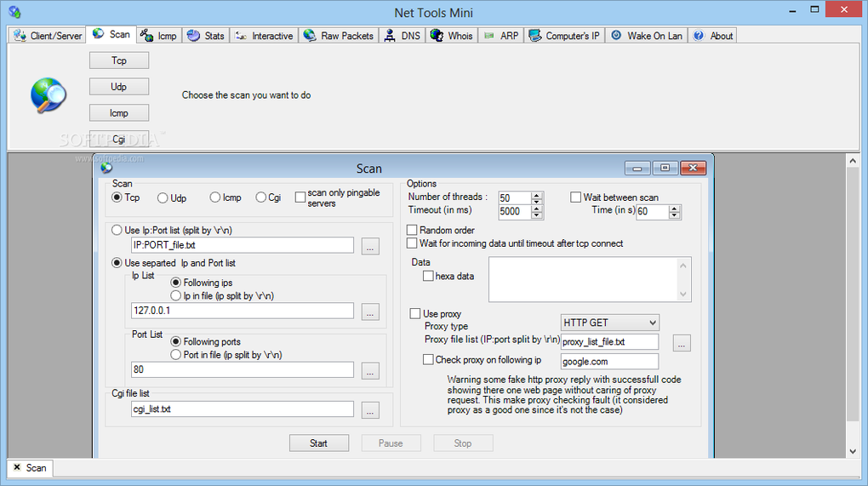Click the Raw Packets globe icon
Viewport: 868px width, 486px height.
click(x=310, y=36)
